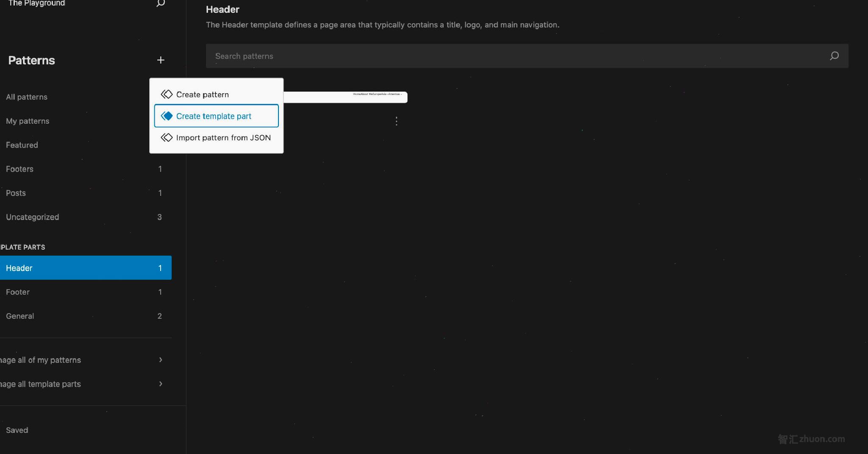This screenshot has height=454, width=868.
Task: Select the General template part category
Action: tap(86, 316)
